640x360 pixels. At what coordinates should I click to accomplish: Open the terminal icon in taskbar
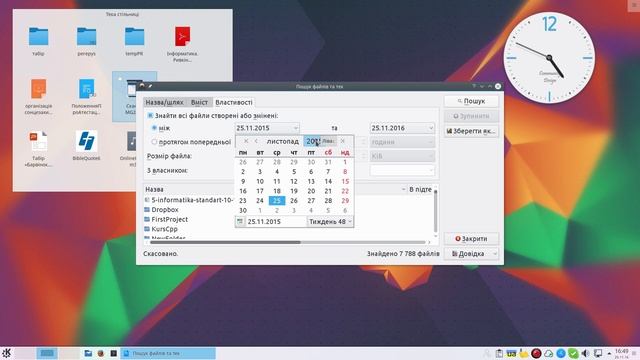113,353
